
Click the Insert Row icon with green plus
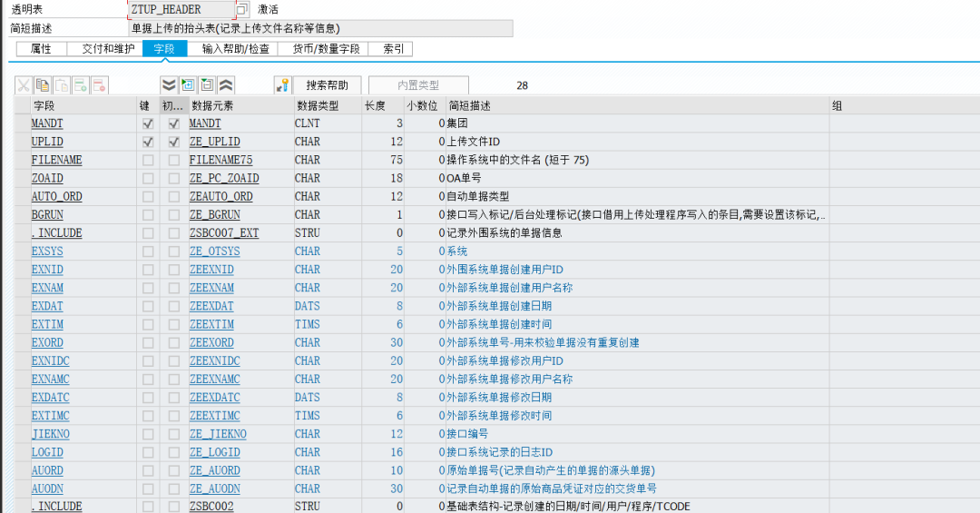pos(81,85)
